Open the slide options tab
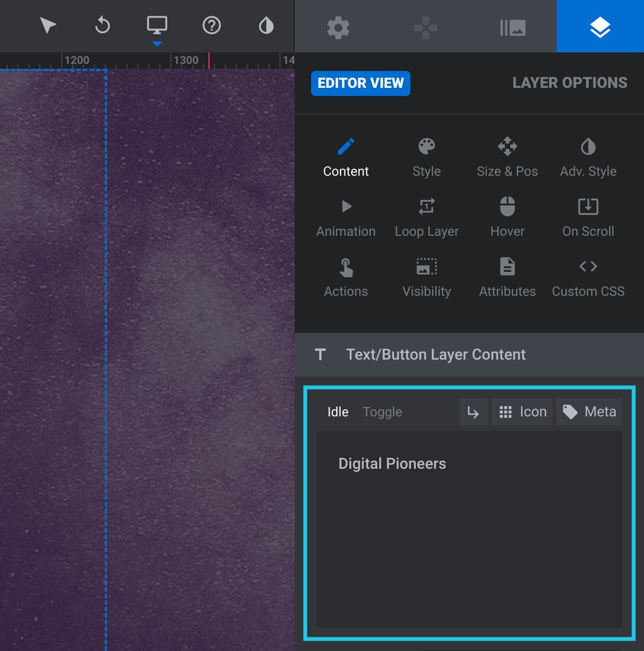 point(513,27)
